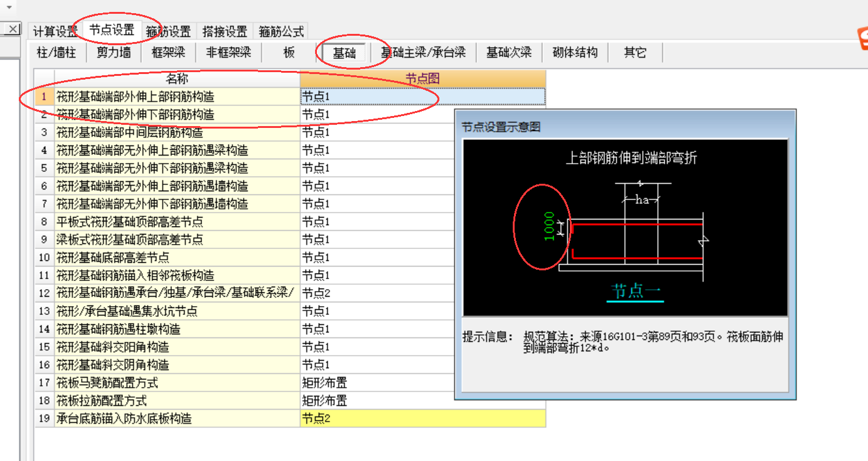The height and width of the screenshot is (461, 868).
Task: Click the 名称 column header
Action: [177, 79]
